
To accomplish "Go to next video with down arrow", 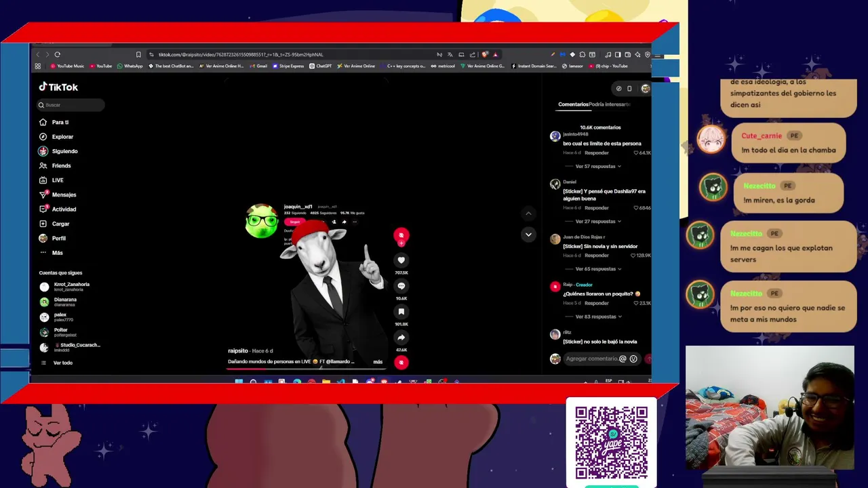I will click(528, 235).
